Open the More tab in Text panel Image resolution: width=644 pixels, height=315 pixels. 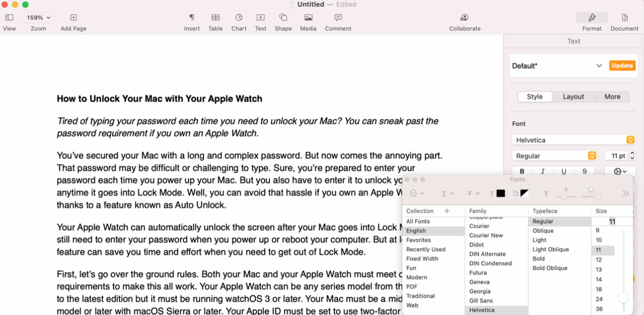click(612, 97)
